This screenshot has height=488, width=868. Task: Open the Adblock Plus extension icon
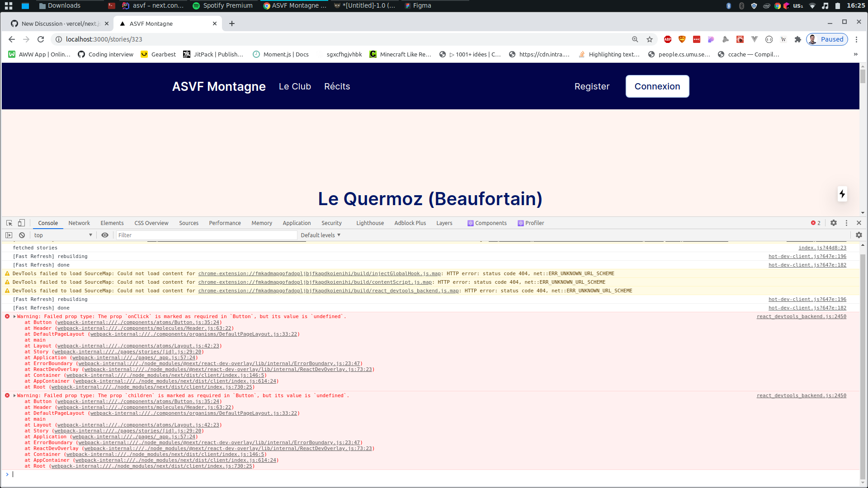(668, 39)
